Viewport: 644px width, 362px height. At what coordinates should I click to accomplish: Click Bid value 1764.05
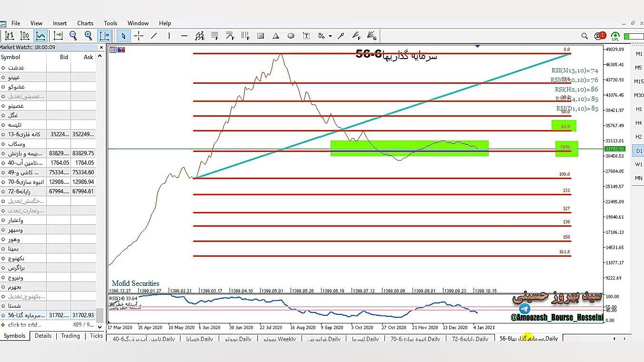(59, 163)
